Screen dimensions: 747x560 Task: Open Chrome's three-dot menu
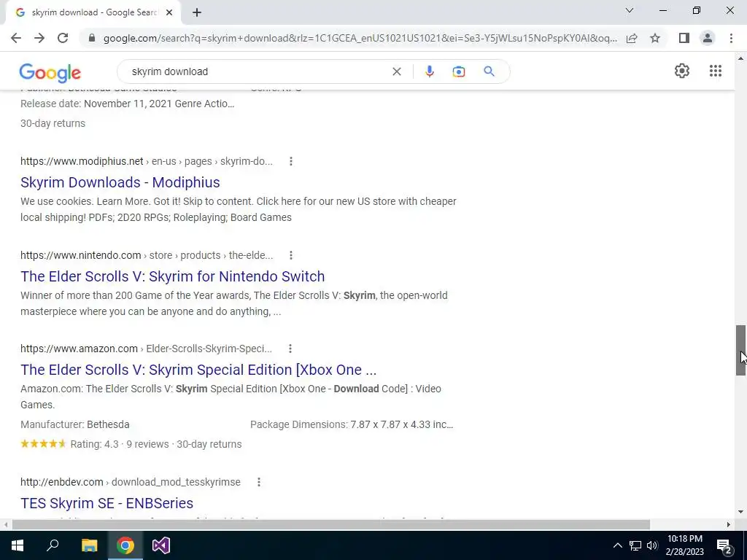pos(731,38)
